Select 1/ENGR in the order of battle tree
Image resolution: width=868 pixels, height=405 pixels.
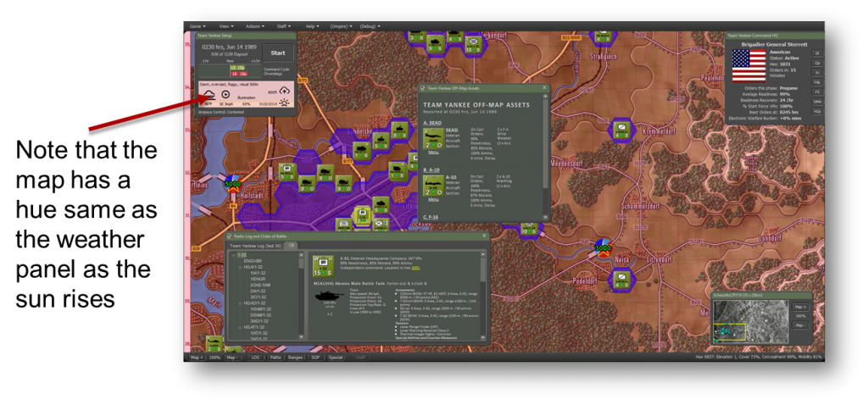[x=258, y=279]
